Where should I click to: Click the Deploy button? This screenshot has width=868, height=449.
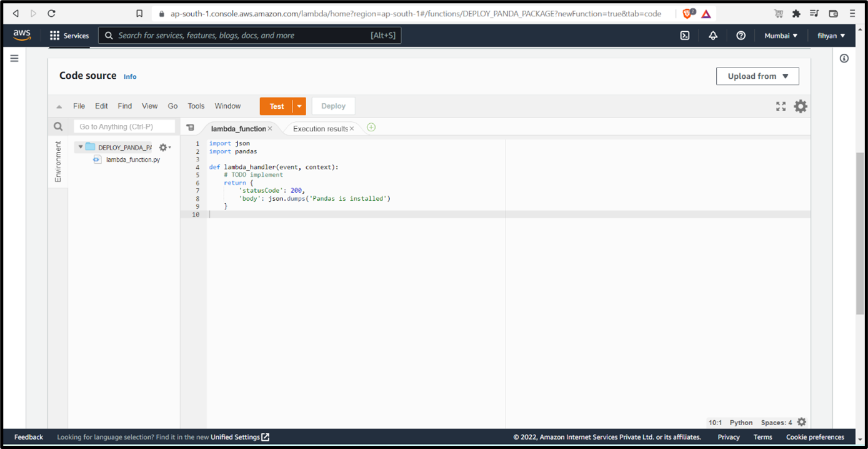coord(333,106)
